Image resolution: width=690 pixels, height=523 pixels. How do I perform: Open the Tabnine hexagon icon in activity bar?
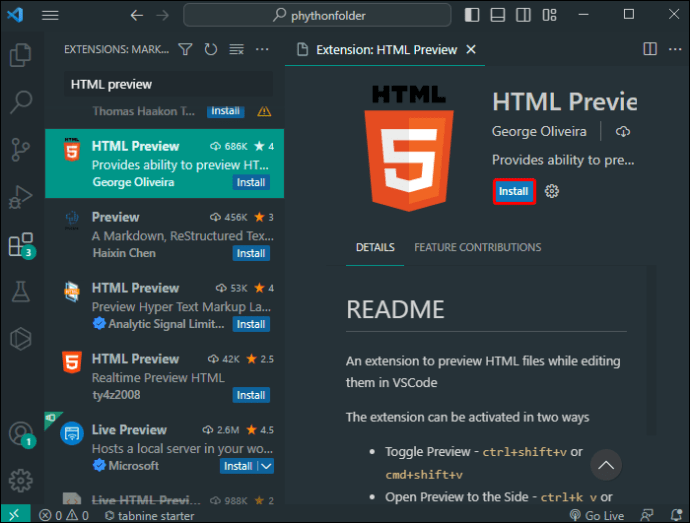coord(20,339)
